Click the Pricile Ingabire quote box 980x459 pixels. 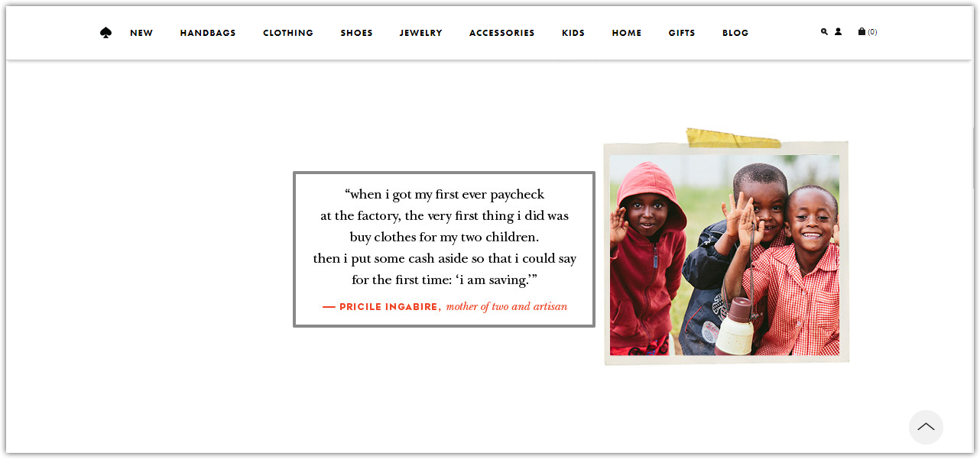coord(443,250)
